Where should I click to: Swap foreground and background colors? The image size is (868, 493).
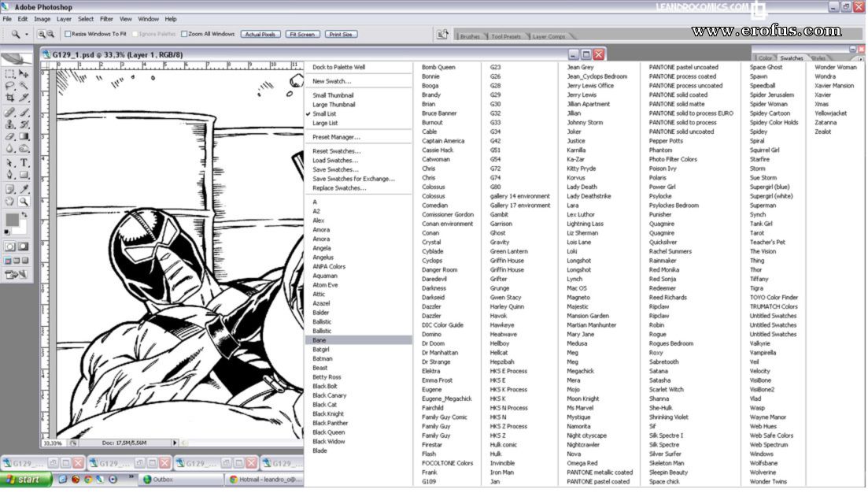point(24,214)
